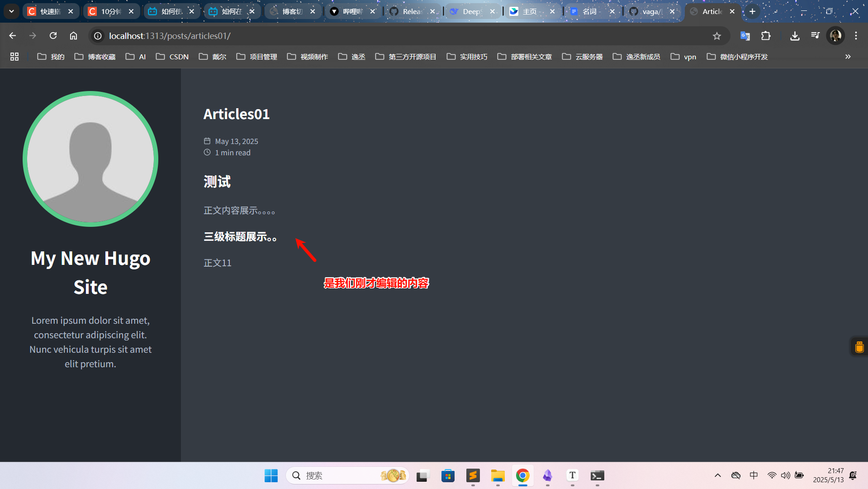868x489 pixels.
Task: Switch to the 快速搭 tab
Action: [51, 11]
